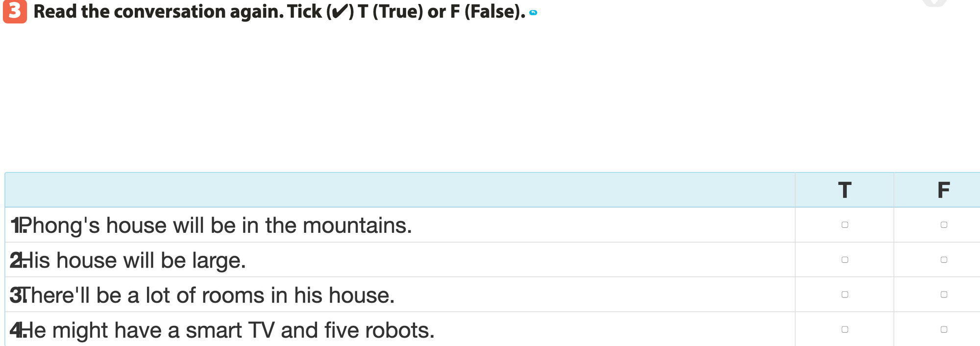This screenshot has width=980, height=346.
Task: Click the blue reply arrow icon after heading
Action: click(533, 13)
